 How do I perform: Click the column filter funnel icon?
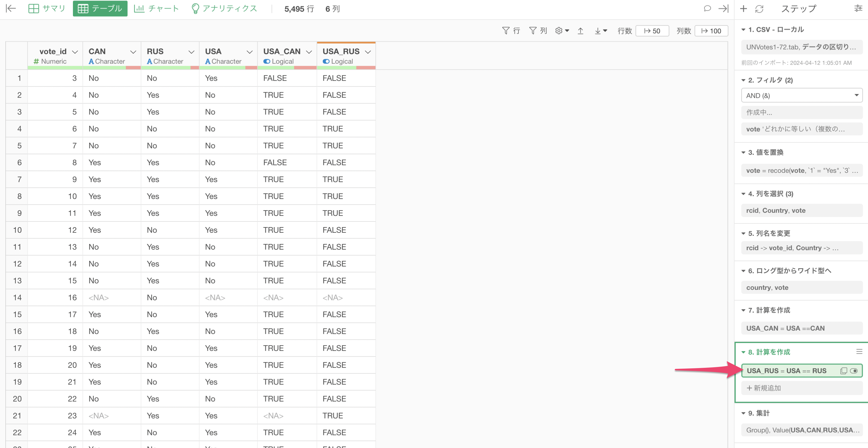coord(532,31)
